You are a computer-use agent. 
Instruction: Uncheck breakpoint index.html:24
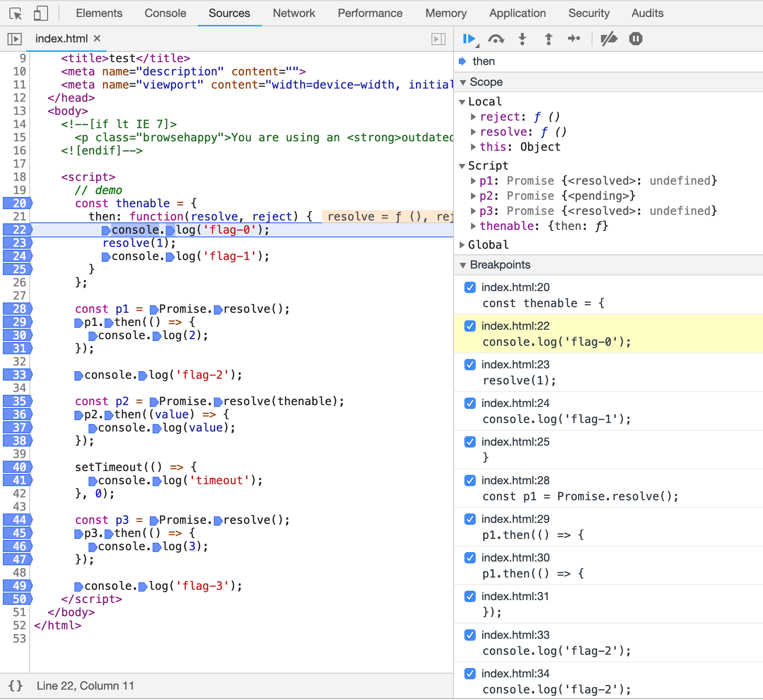pos(470,403)
